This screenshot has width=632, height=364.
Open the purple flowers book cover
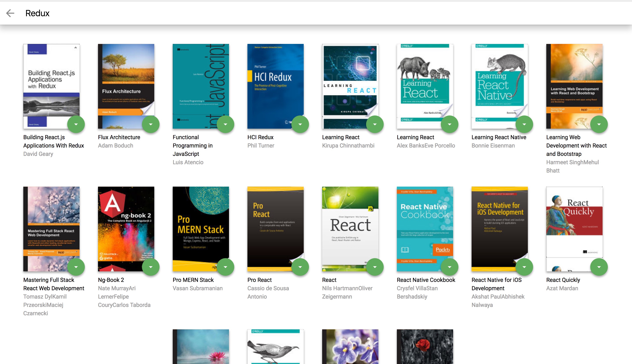pyautogui.click(x=350, y=347)
